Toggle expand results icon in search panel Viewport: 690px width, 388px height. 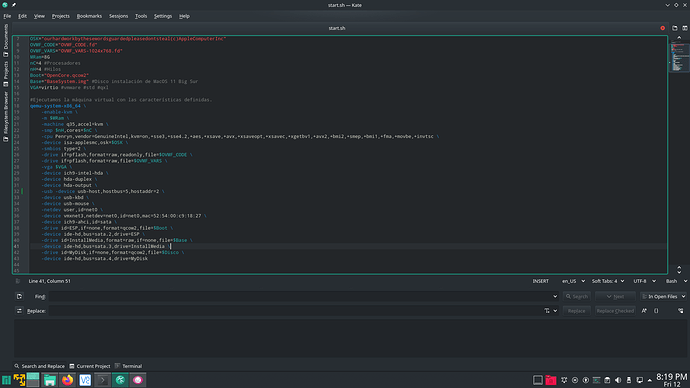[681, 311]
